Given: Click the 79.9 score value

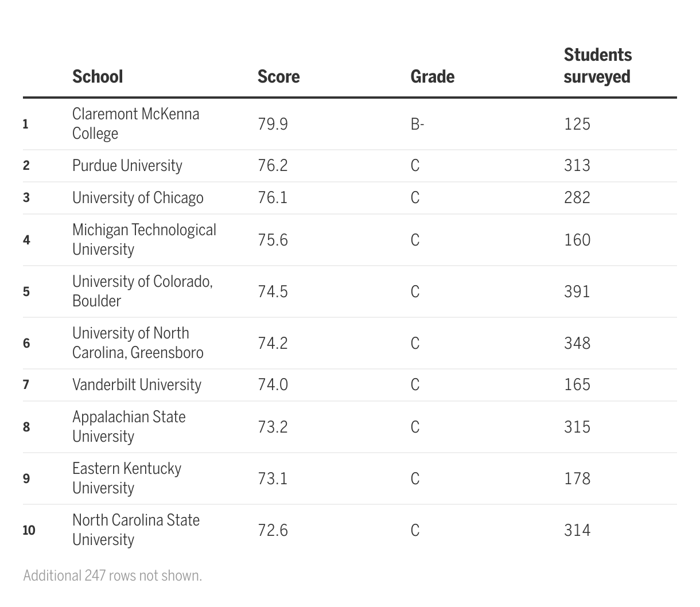Looking at the screenshot, I should point(273,124).
